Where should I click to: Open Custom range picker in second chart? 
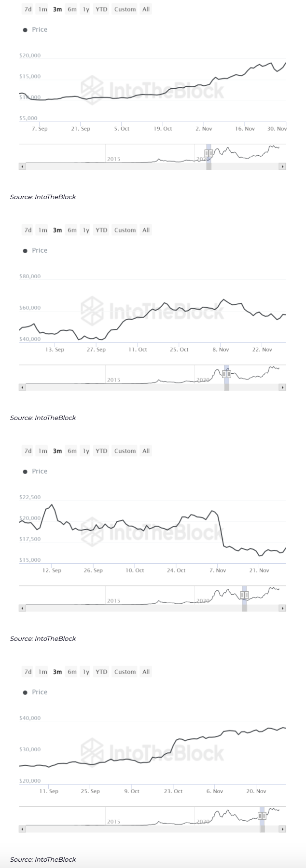point(125,230)
